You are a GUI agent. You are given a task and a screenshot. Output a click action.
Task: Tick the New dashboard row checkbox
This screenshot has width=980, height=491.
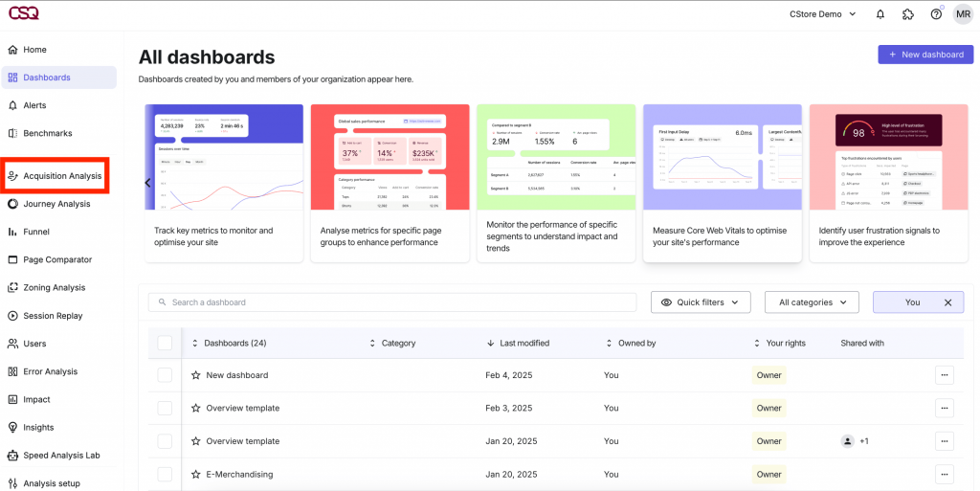(x=165, y=375)
